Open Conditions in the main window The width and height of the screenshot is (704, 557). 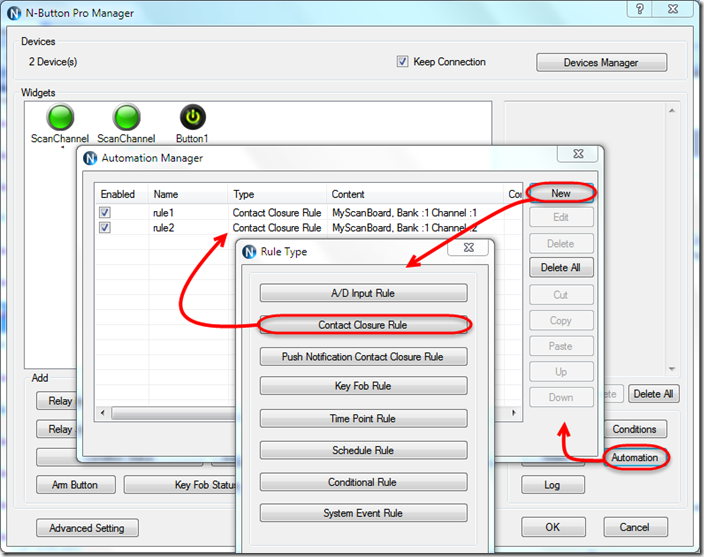pos(634,429)
